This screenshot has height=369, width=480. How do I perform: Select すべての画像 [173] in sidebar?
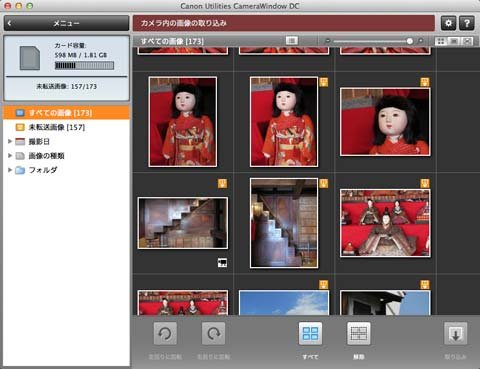(x=66, y=113)
